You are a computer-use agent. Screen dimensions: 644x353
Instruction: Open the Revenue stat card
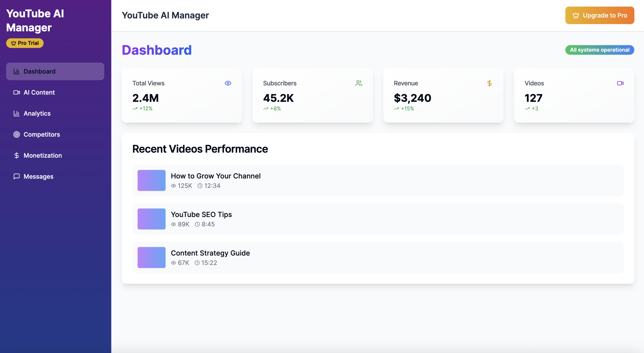click(x=443, y=96)
